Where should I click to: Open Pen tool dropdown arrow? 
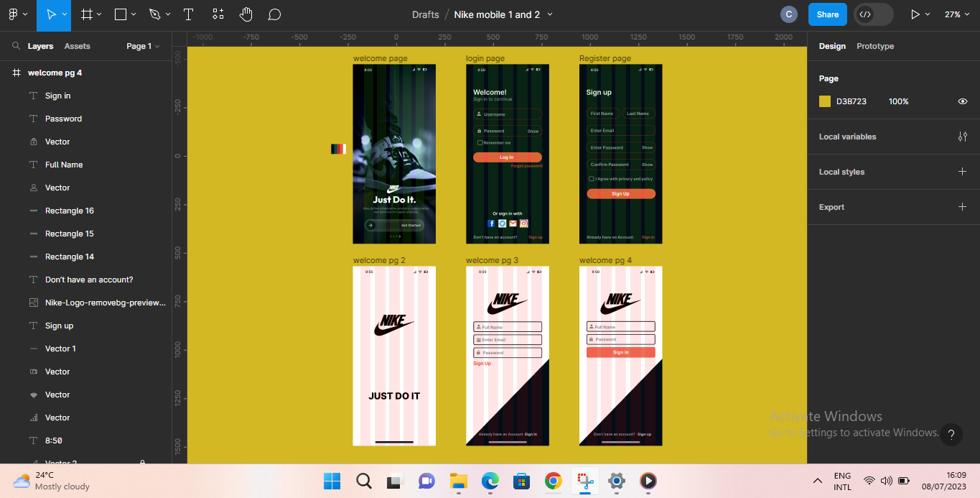tap(168, 14)
